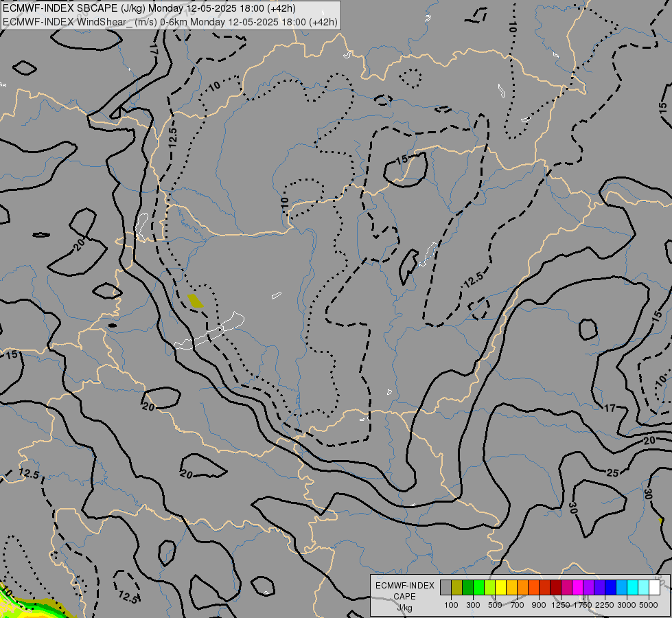Click the white swatch in CAPE legend
Screen dimensions: 672x618
pos(654,588)
